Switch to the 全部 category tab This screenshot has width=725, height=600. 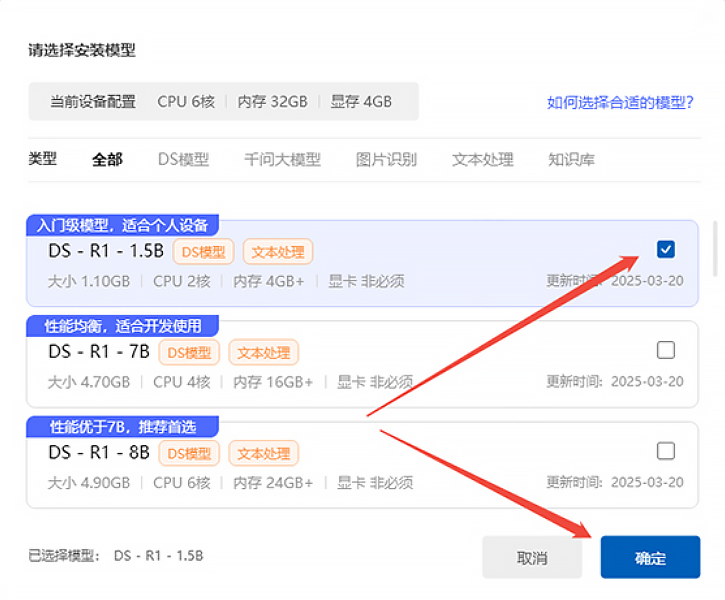[107, 159]
